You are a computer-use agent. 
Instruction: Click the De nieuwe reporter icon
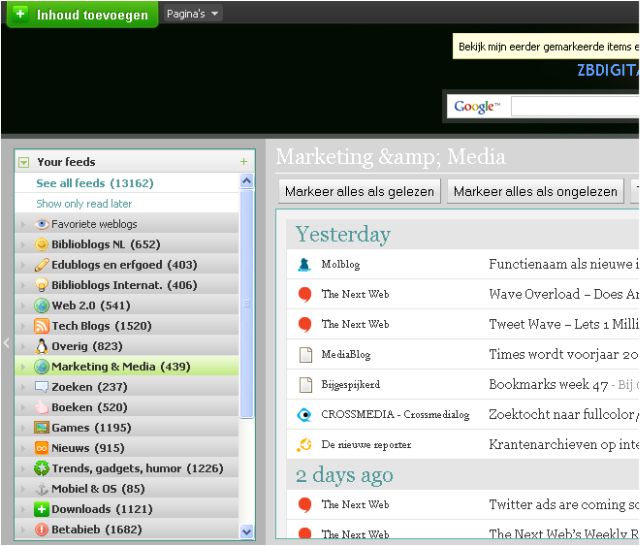pyautogui.click(x=304, y=444)
